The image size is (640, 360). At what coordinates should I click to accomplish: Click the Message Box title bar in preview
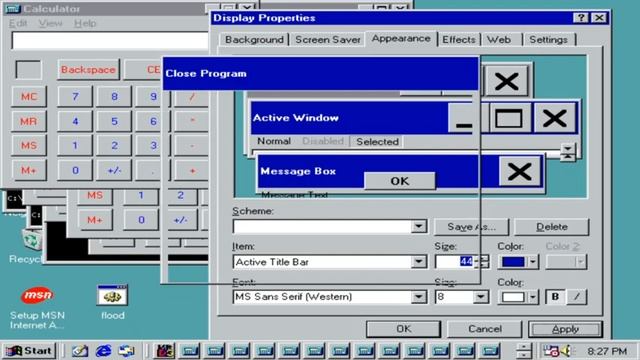click(378, 171)
